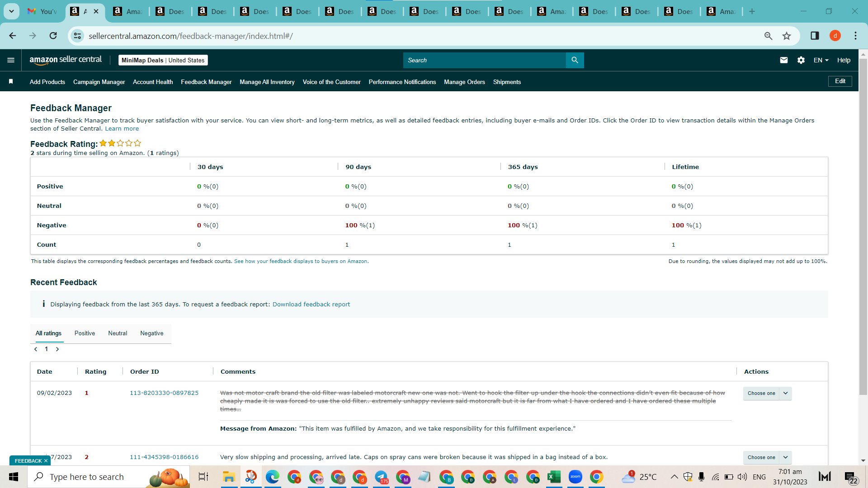
Task: Bookmark this page with star icon
Action: tap(787, 36)
